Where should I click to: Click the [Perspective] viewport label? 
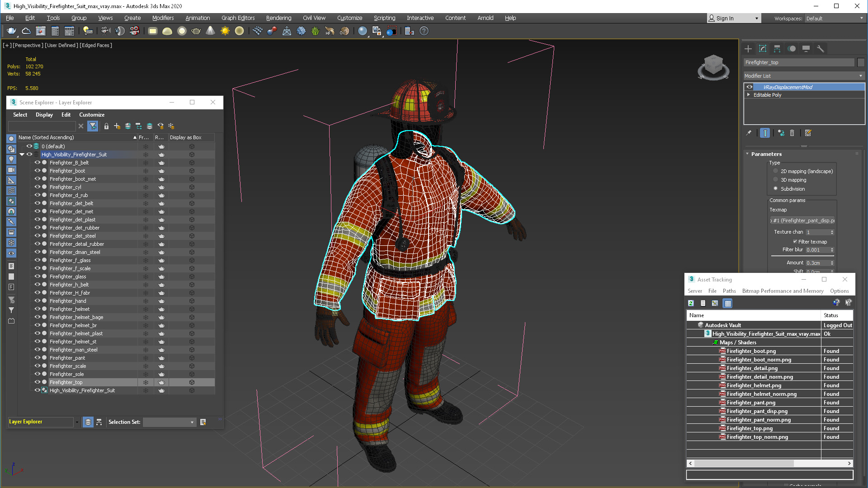[x=28, y=45]
